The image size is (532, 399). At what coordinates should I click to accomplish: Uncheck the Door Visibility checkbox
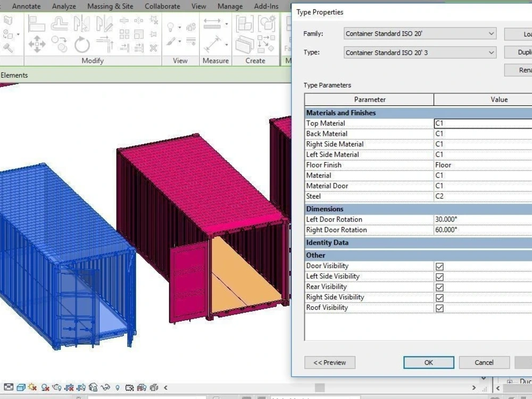439,265
